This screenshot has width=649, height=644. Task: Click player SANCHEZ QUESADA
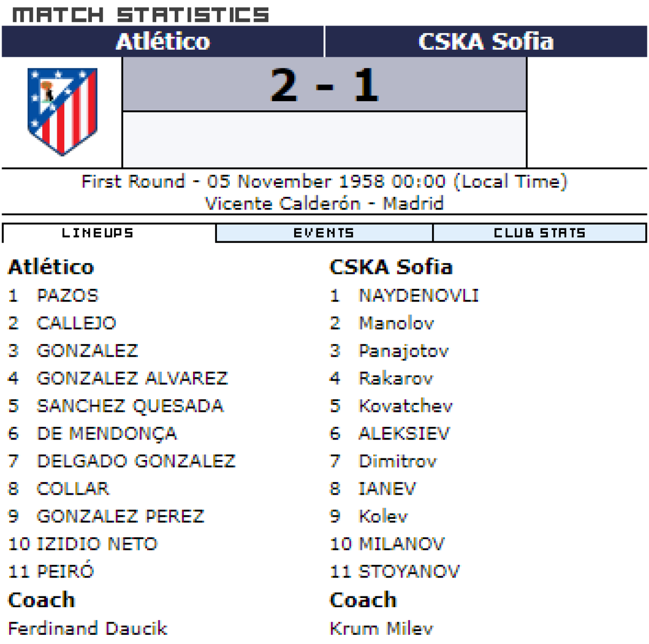130,406
